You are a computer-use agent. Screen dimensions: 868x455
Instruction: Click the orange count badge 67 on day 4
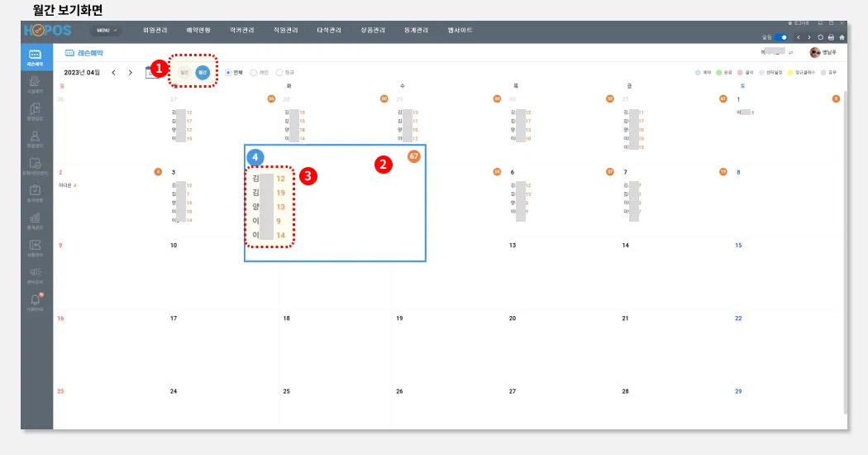point(413,156)
